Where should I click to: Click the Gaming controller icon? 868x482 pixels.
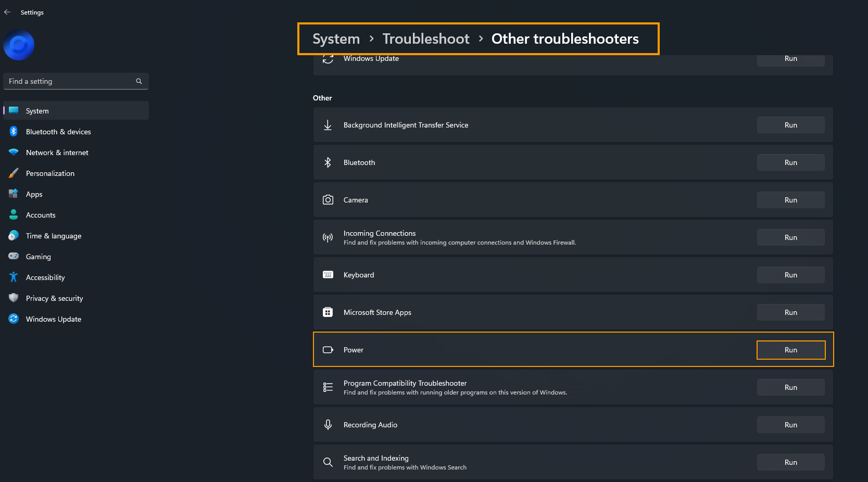point(14,256)
